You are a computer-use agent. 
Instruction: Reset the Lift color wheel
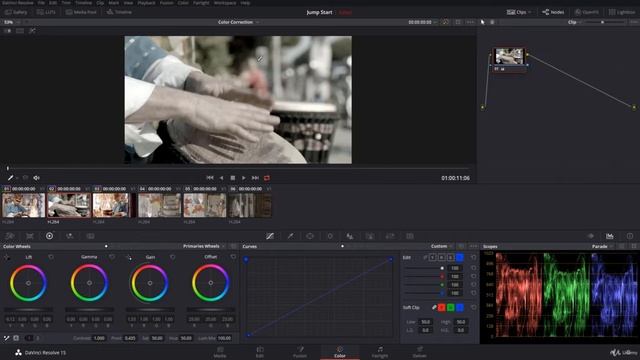[51, 257]
